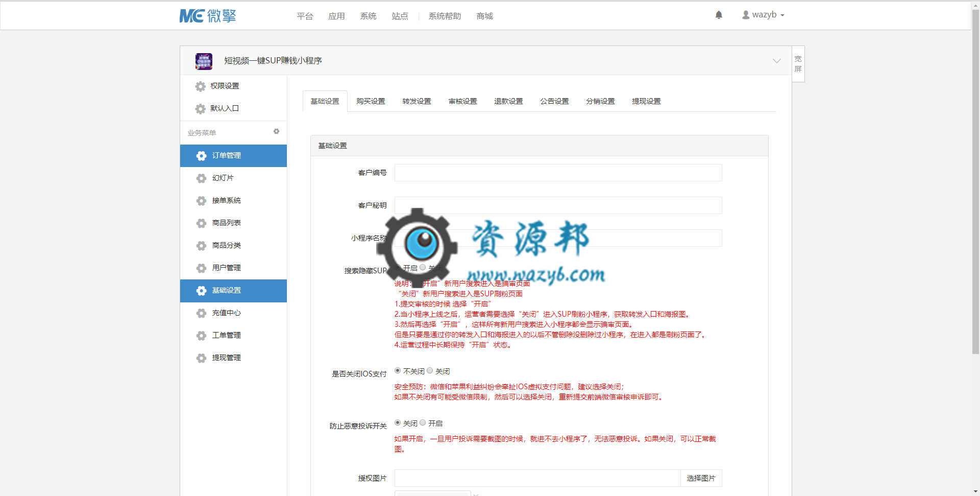Image resolution: width=980 pixels, height=496 pixels.
Task: Click the gear icon next to 订单管理
Action: pyautogui.click(x=202, y=156)
